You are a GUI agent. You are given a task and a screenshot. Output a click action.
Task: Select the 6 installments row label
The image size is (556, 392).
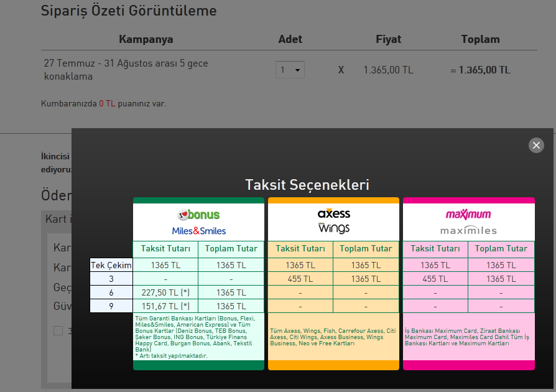(x=111, y=292)
